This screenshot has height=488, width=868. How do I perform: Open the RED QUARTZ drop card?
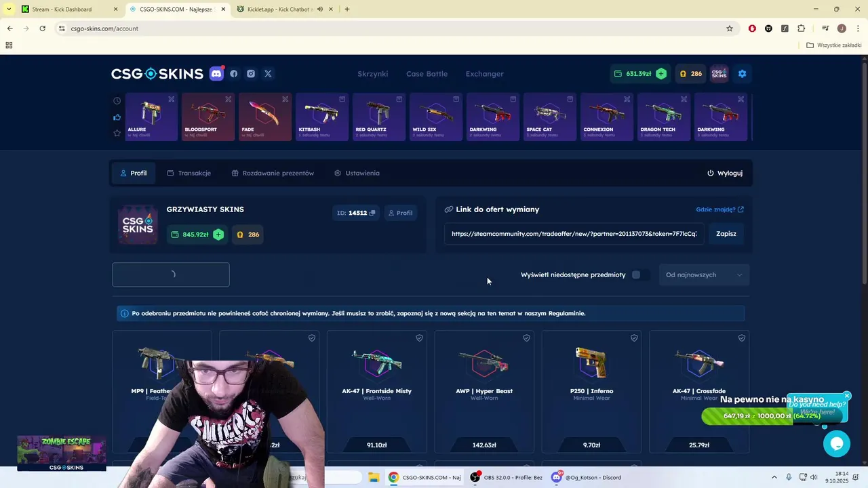[x=380, y=117]
